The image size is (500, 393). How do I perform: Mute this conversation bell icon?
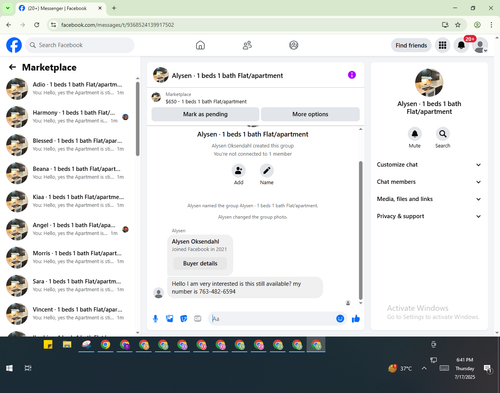tap(415, 134)
